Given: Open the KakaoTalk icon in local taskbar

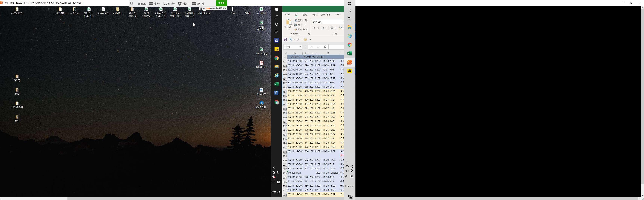Looking at the screenshot, I should [349, 71].
